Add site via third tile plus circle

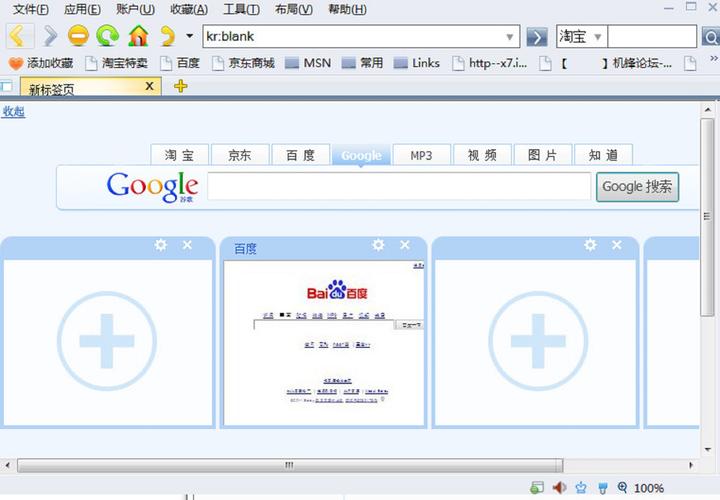tap(538, 341)
